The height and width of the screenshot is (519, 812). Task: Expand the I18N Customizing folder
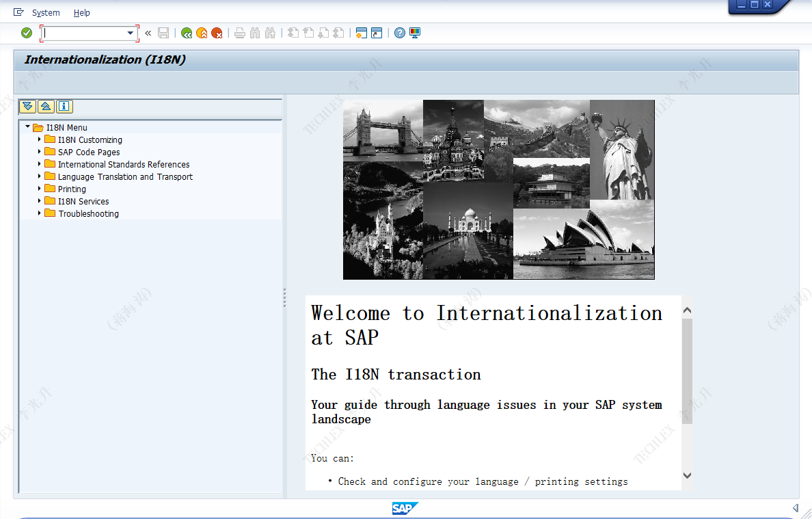coord(40,139)
